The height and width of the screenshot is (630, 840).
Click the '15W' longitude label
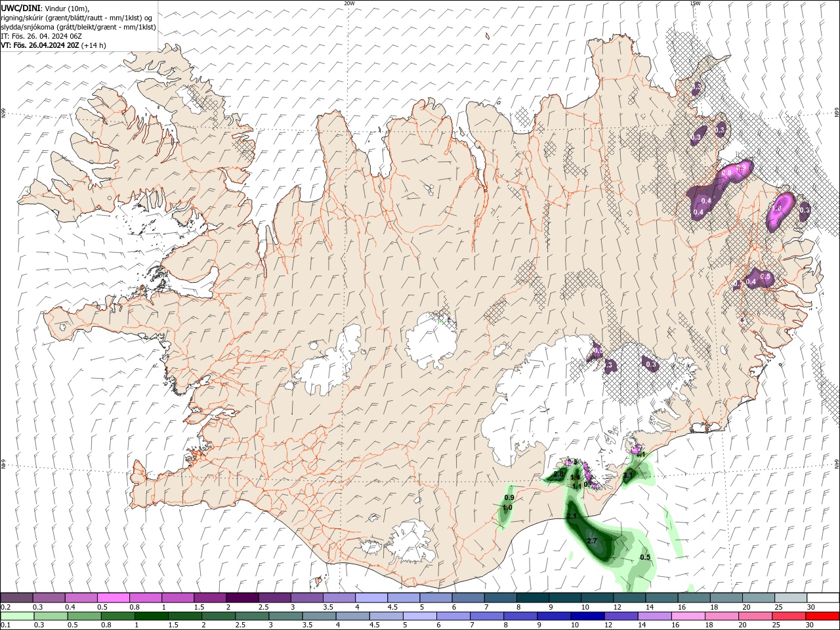click(x=695, y=3)
